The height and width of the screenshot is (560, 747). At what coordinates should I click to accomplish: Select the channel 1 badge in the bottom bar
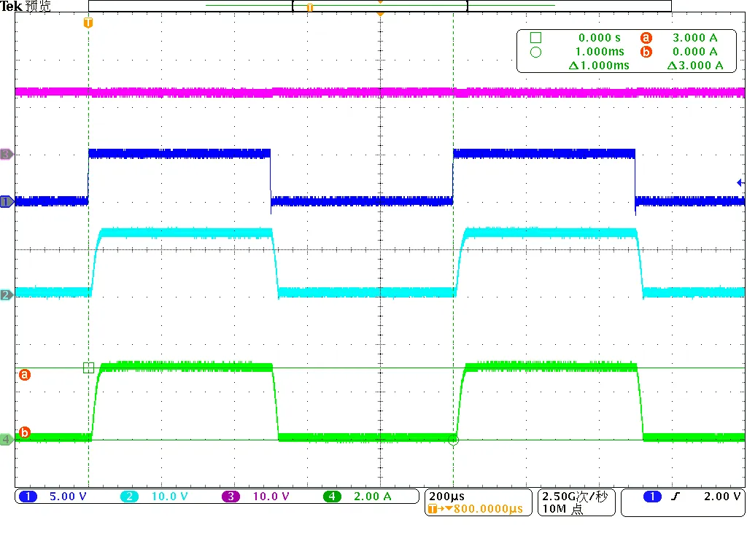[28, 497]
